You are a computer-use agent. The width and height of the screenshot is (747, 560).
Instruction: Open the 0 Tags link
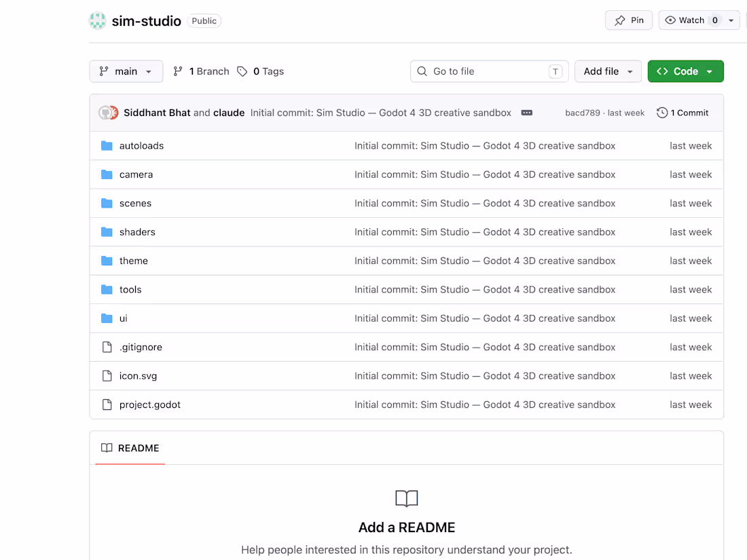point(261,71)
